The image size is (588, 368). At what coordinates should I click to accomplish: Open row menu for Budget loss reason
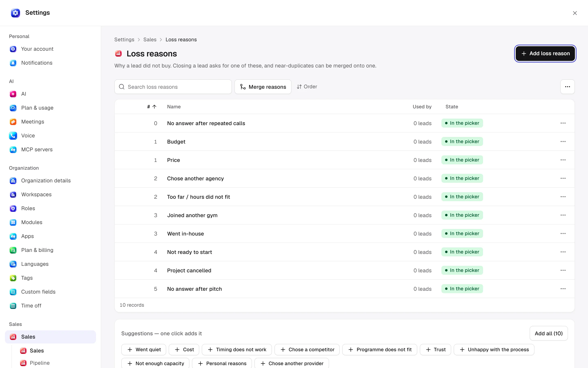tap(563, 141)
